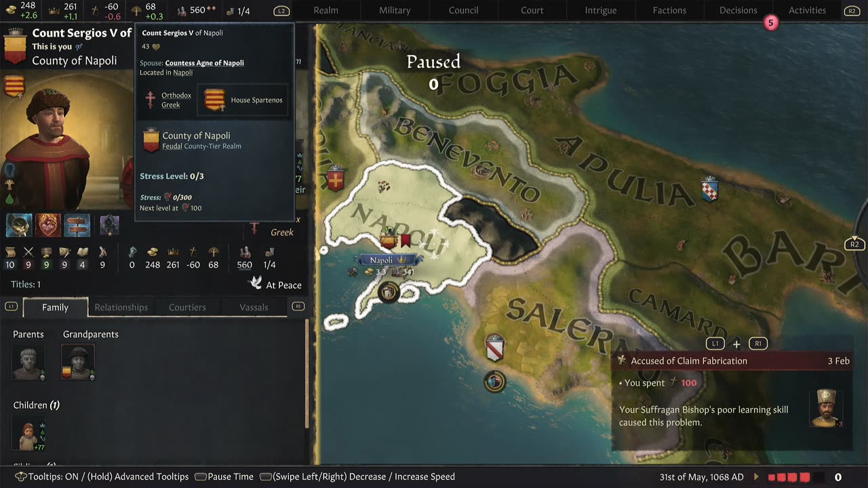
Task: Select the grandparent portrait thumbnail
Action: 78,361
